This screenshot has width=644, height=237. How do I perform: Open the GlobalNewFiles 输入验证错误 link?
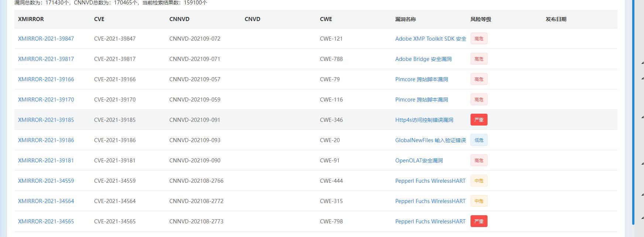click(x=431, y=140)
